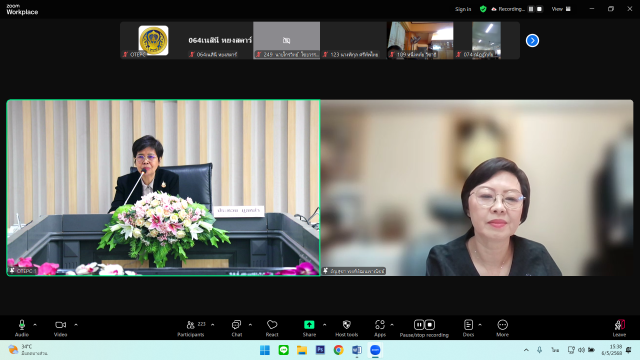Select the right-side woman video tile
Screen dimensions: 640x360
point(477,188)
